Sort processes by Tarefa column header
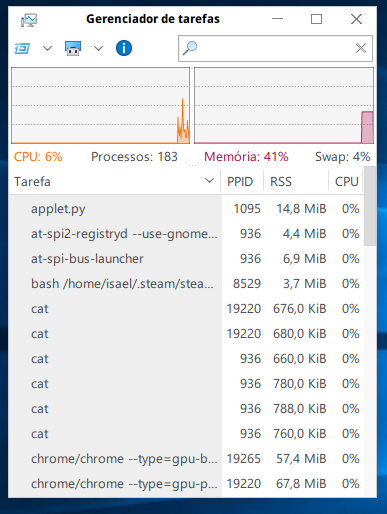 [115, 182]
